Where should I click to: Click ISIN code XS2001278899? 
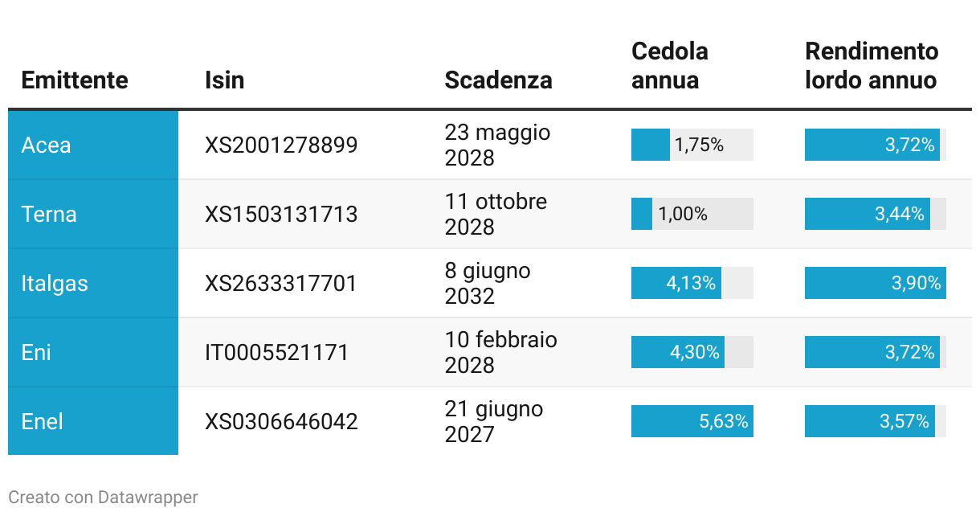pyautogui.click(x=281, y=145)
